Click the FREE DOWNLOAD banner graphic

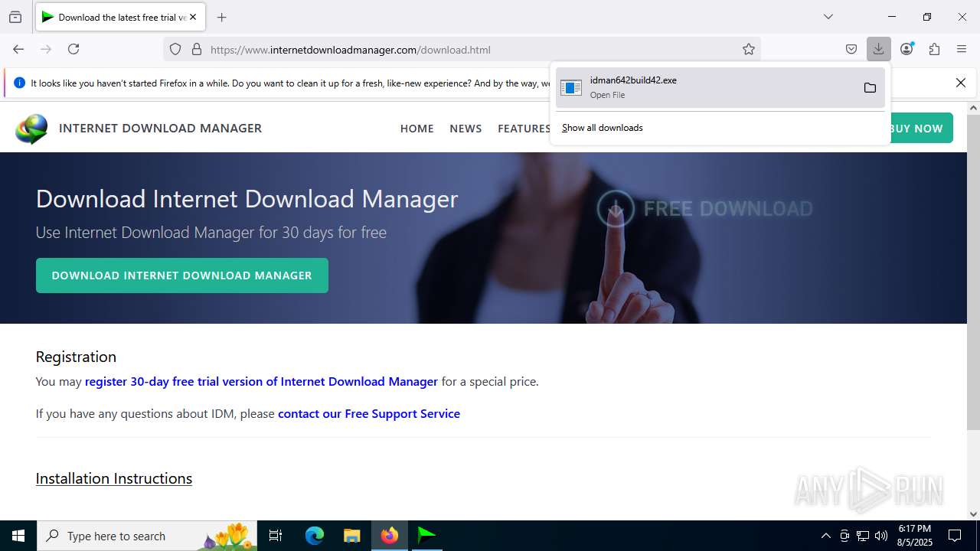pos(704,208)
